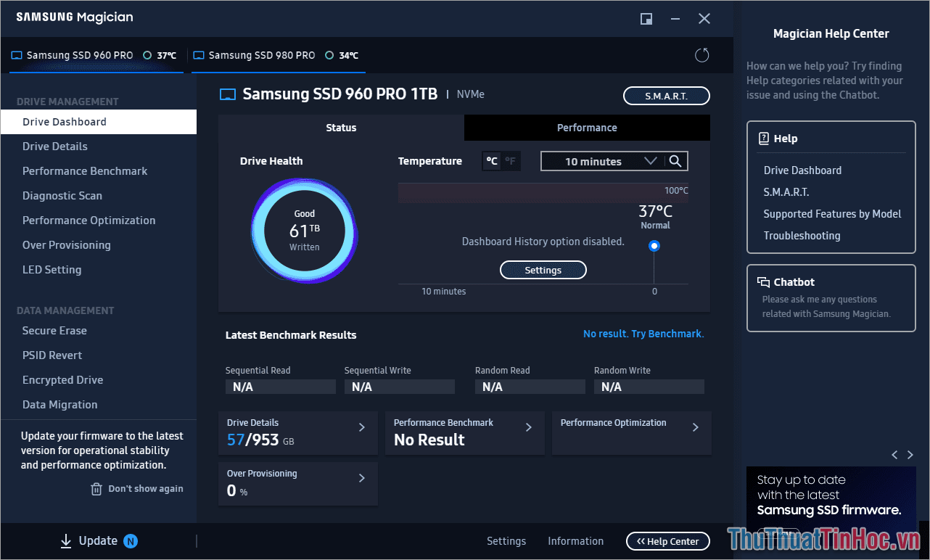
Task: Switch temperature unit to Celsius
Action: tap(492, 161)
